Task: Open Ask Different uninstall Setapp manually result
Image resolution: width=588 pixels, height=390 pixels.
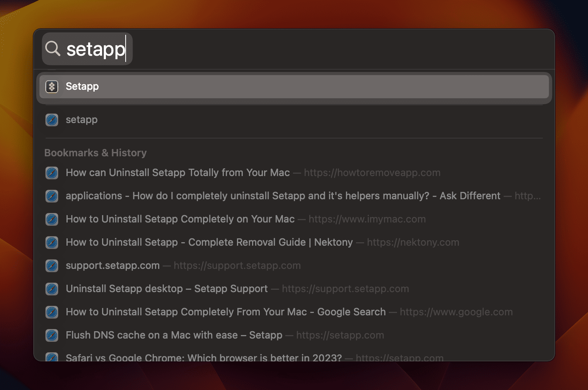Action: point(294,196)
